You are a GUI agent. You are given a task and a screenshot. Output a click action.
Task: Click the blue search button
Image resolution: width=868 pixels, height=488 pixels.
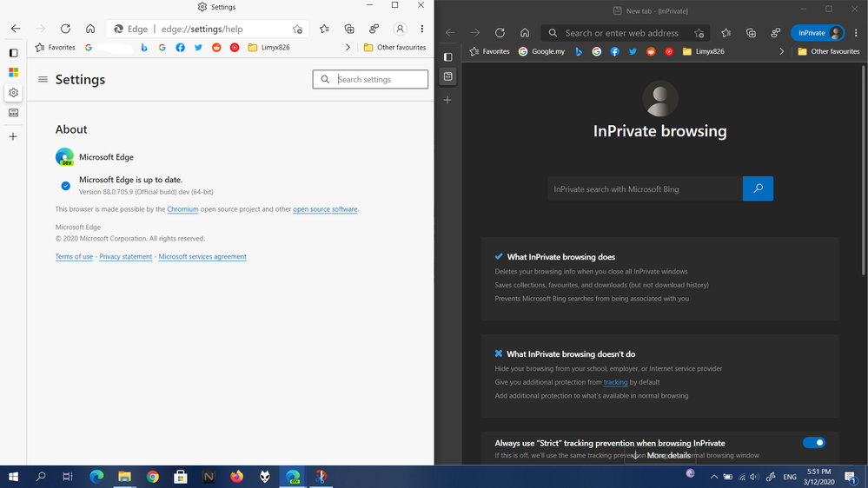(x=758, y=188)
